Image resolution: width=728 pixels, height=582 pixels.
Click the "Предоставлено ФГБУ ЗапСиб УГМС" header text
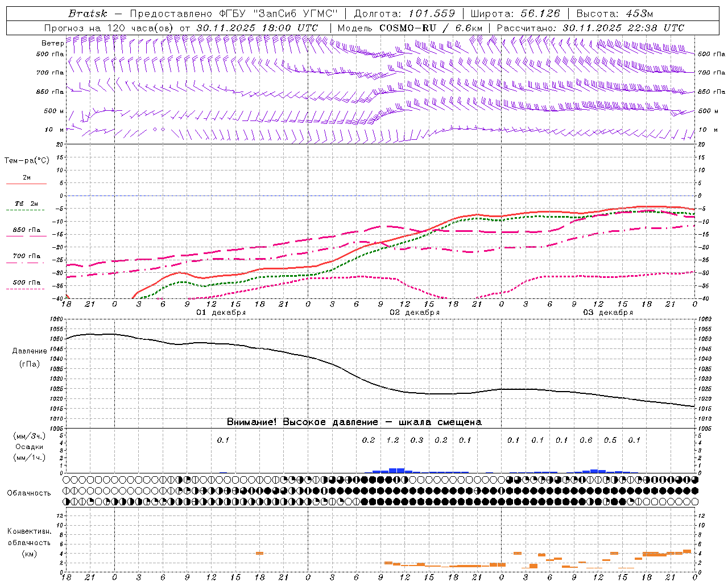[234, 14]
